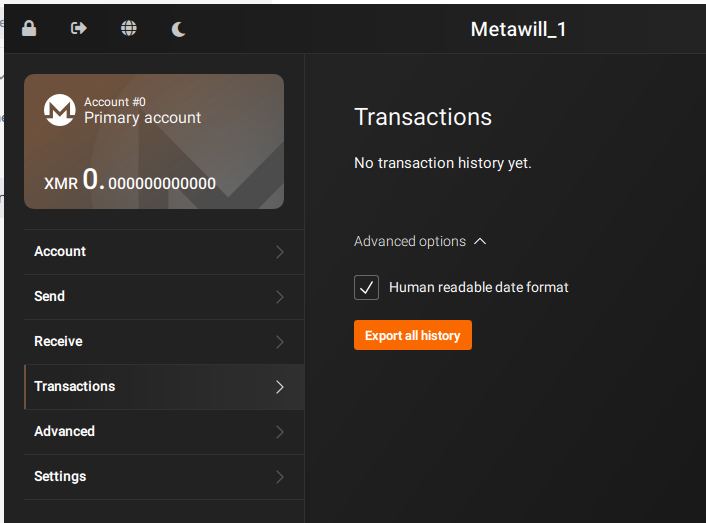This screenshot has height=523, width=706.
Task: Click the Account row chevron arrow
Action: [x=279, y=252]
